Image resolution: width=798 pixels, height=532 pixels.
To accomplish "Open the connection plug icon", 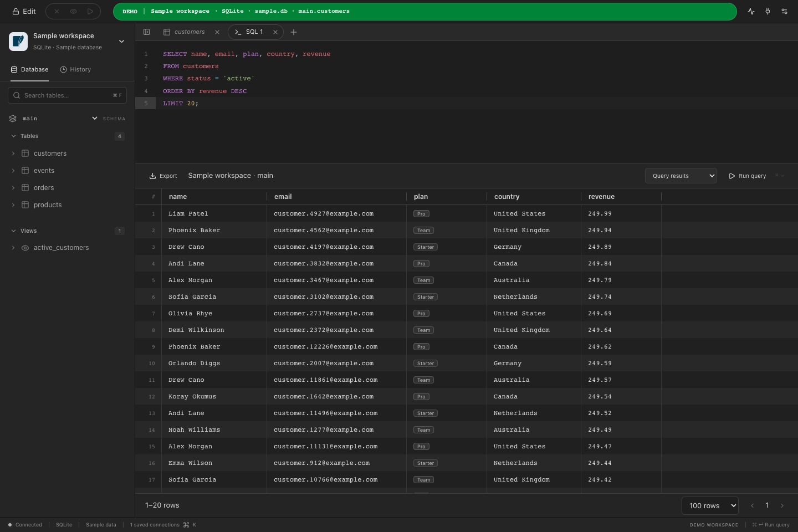I will point(768,11).
